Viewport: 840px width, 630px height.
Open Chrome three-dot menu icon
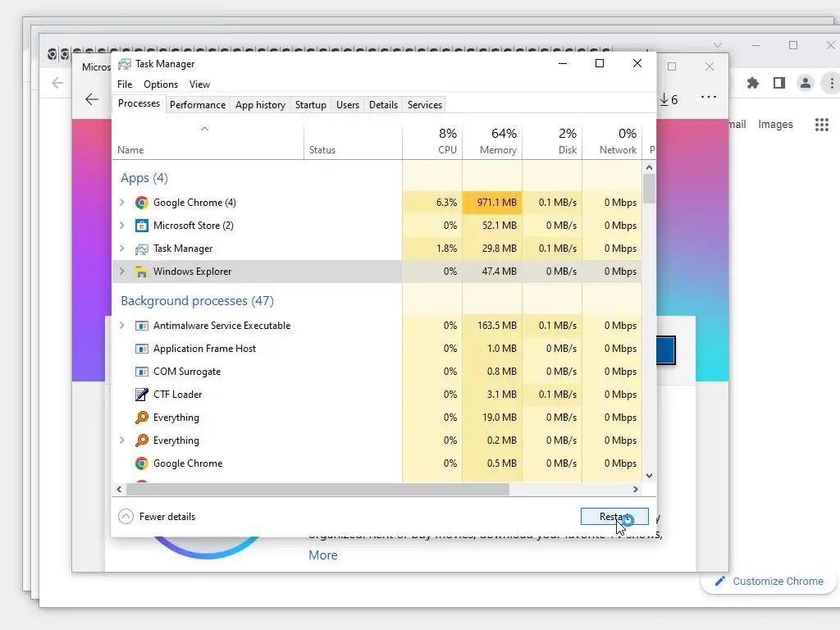[x=832, y=83]
